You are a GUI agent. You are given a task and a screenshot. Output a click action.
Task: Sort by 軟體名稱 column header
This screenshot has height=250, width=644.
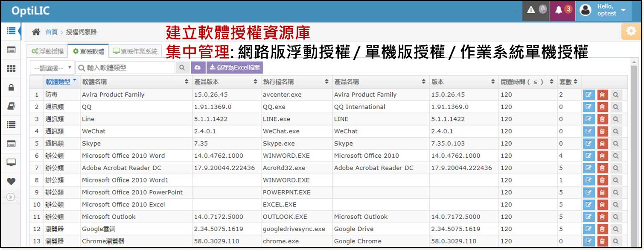click(135, 82)
